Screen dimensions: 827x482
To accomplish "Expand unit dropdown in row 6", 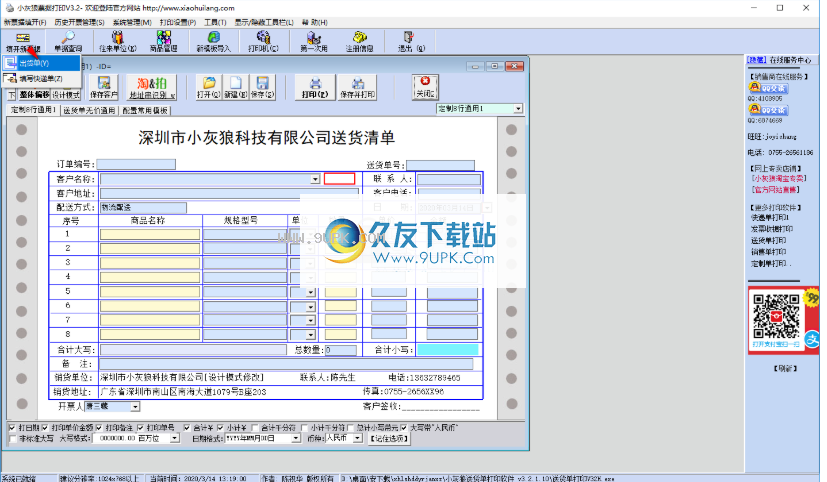I will (311, 306).
